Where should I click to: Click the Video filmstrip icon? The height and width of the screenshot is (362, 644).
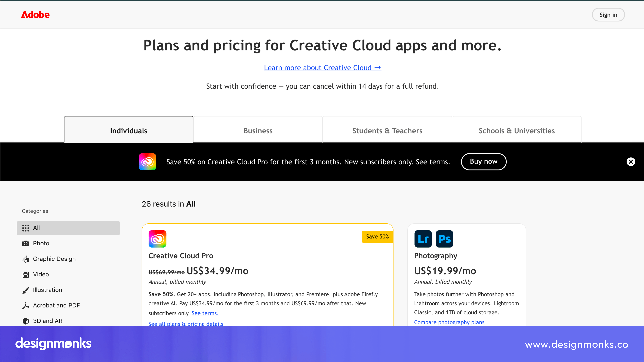[25, 275]
